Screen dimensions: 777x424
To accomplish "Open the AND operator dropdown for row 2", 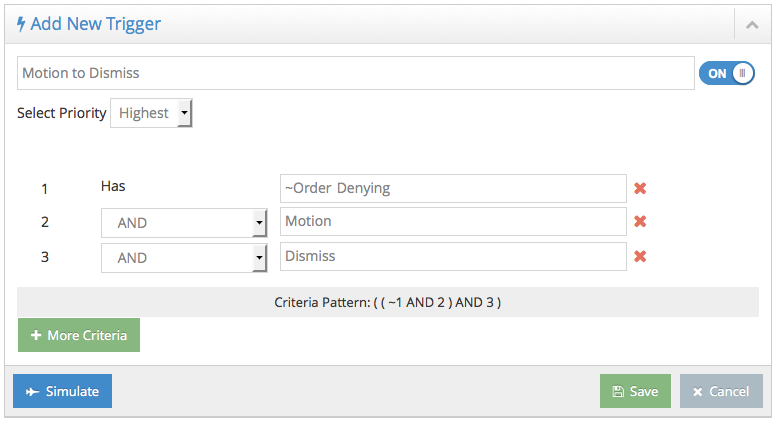I will coord(184,223).
